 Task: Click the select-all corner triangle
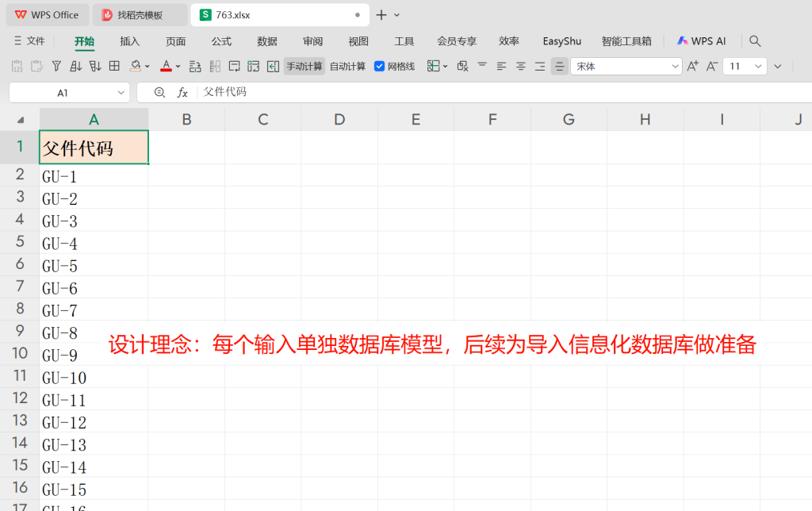coord(20,120)
